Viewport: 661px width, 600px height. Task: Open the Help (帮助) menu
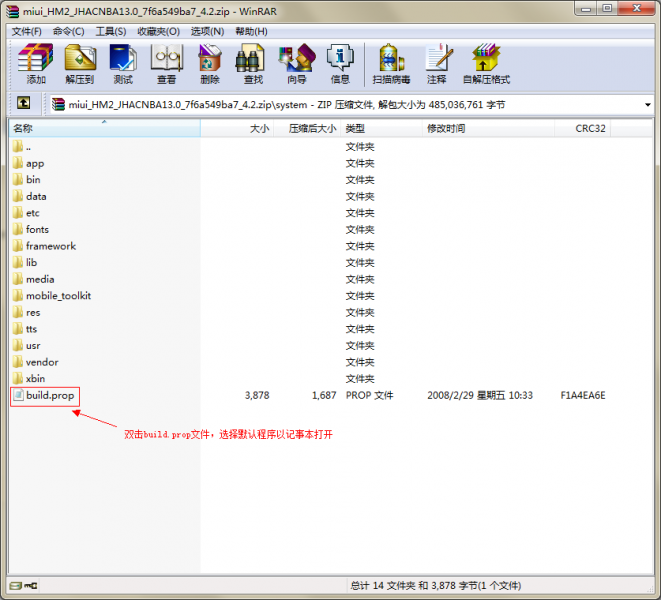pos(251,32)
